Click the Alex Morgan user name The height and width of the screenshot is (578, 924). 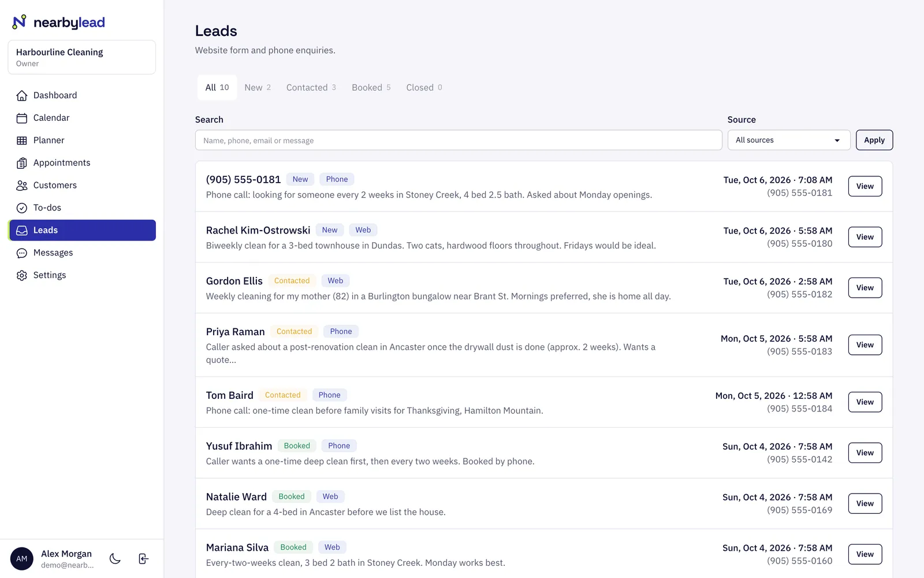(x=66, y=554)
